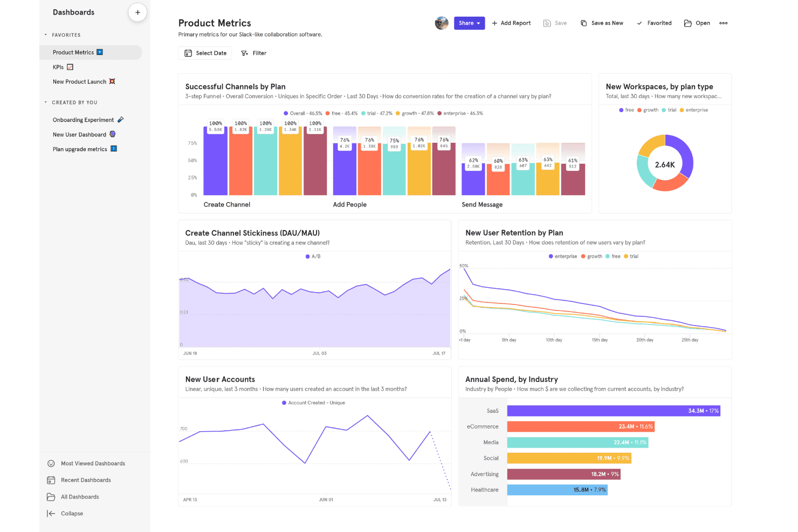Collapse the Favorites section

46,35
